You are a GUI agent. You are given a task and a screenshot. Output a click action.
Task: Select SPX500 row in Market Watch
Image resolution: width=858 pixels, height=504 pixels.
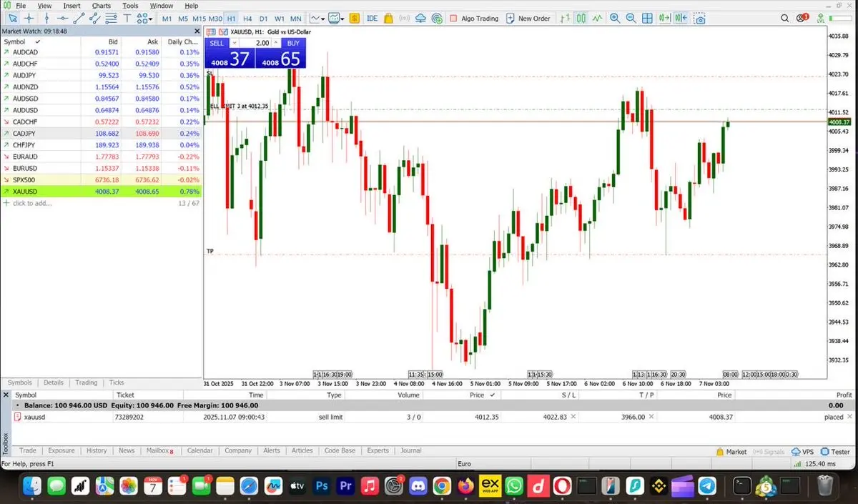click(101, 179)
